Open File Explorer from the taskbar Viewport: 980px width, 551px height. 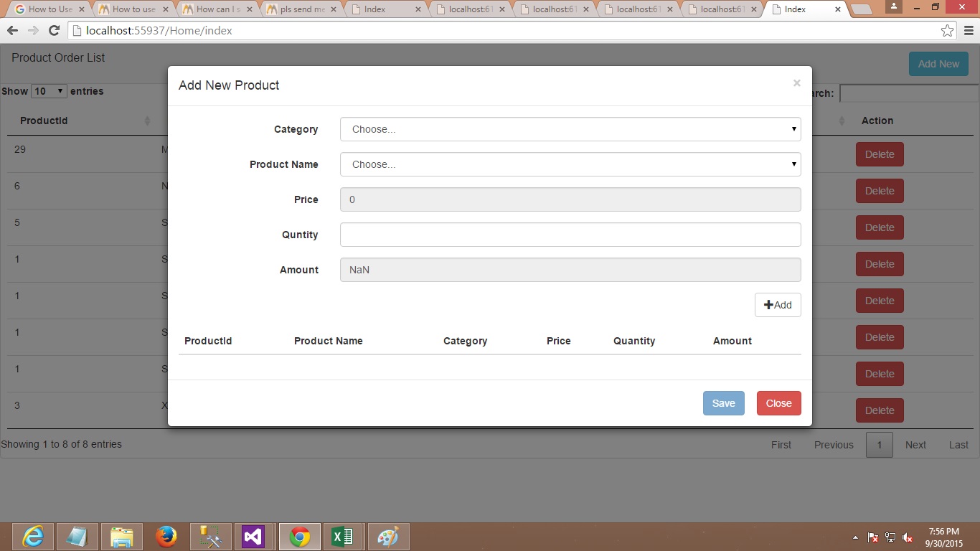(x=122, y=537)
